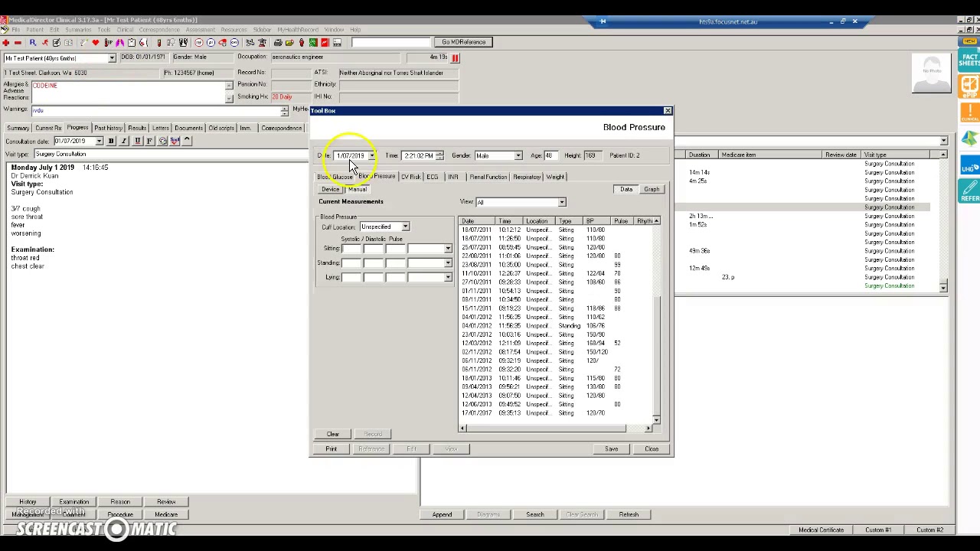Click the F font button in notes toolbar

click(149, 141)
